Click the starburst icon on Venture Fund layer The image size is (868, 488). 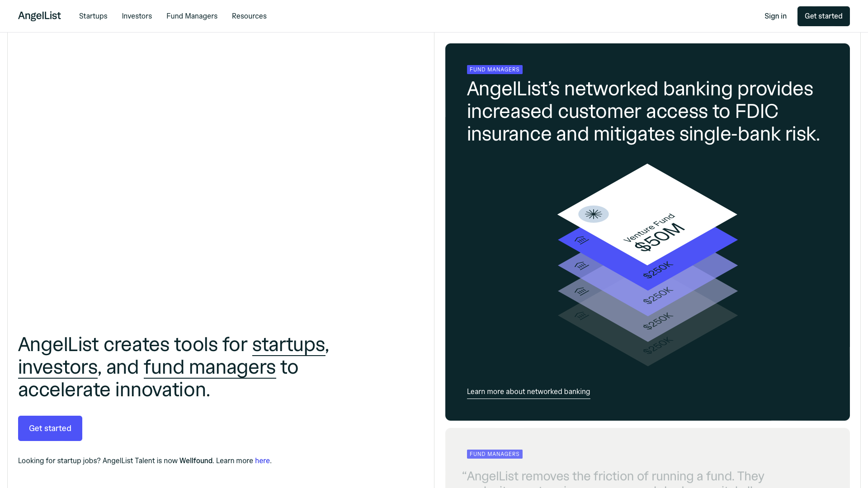(x=594, y=214)
